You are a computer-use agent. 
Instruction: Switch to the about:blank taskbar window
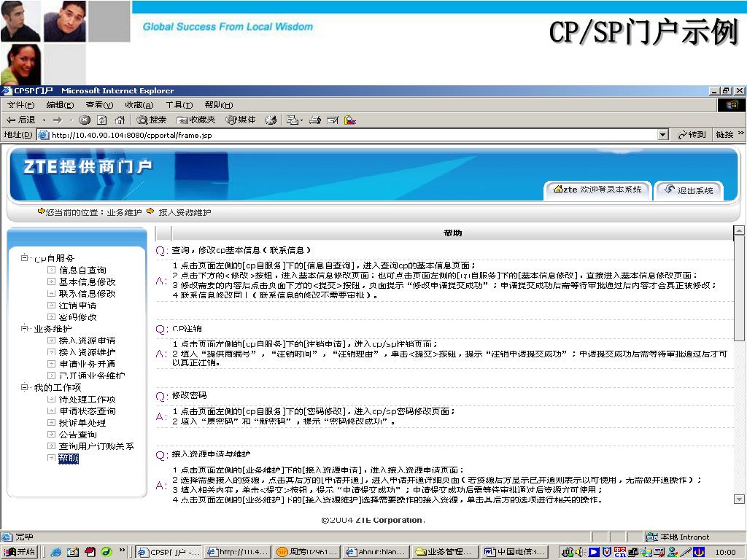click(x=376, y=552)
